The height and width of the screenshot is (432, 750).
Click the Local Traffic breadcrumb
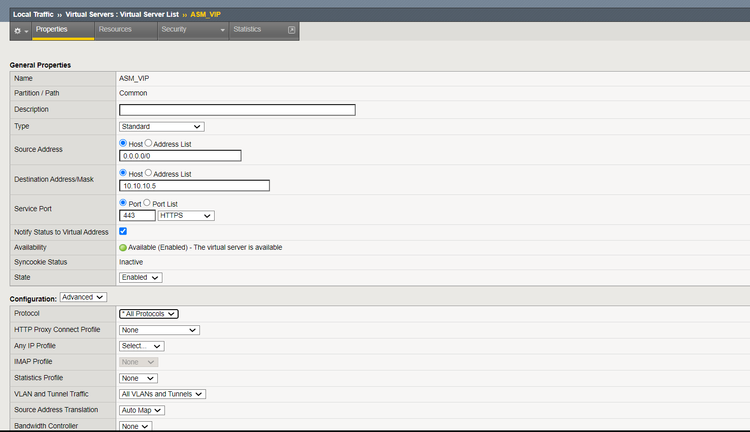point(33,14)
